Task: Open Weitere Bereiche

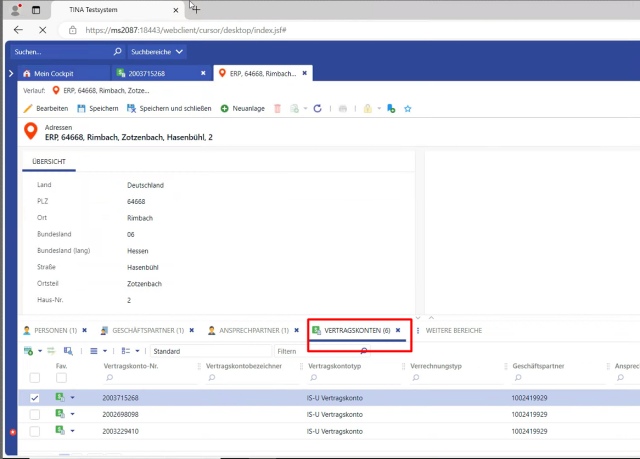Action: pyautogui.click(x=455, y=329)
